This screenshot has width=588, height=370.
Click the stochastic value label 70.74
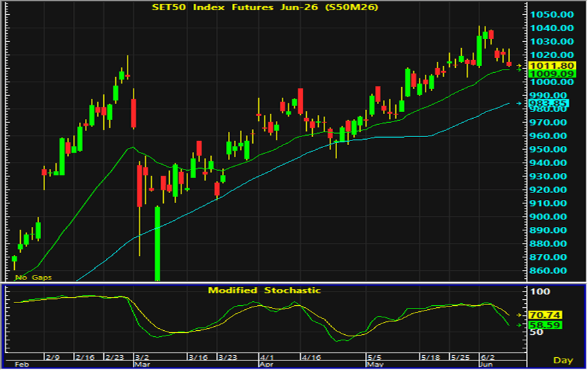pyautogui.click(x=545, y=315)
